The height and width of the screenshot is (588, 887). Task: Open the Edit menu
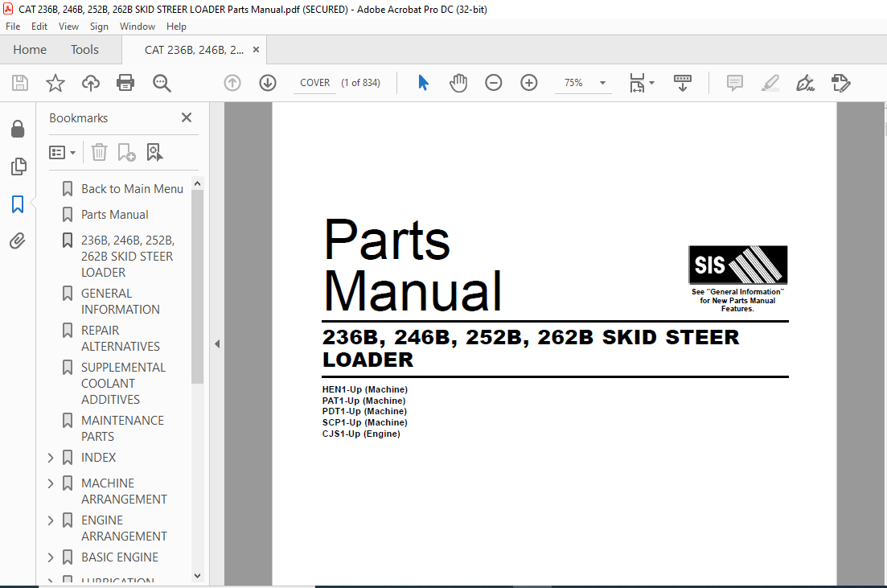[x=39, y=27]
